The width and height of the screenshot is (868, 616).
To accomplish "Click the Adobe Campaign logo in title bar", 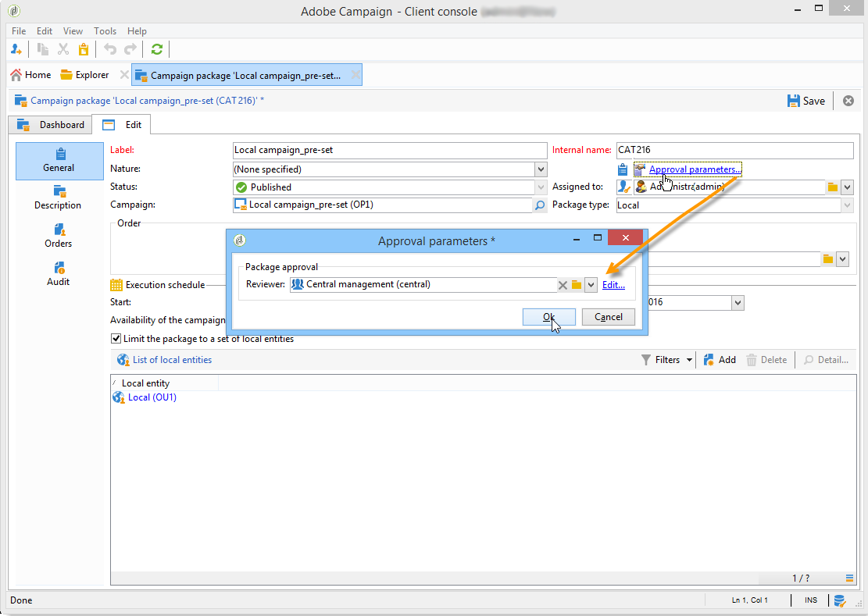I will pyautogui.click(x=14, y=10).
